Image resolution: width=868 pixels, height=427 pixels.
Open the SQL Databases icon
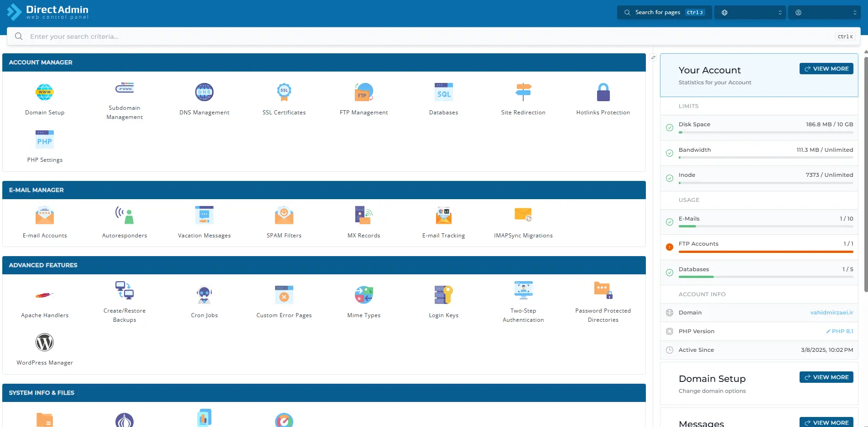[x=444, y=92]
